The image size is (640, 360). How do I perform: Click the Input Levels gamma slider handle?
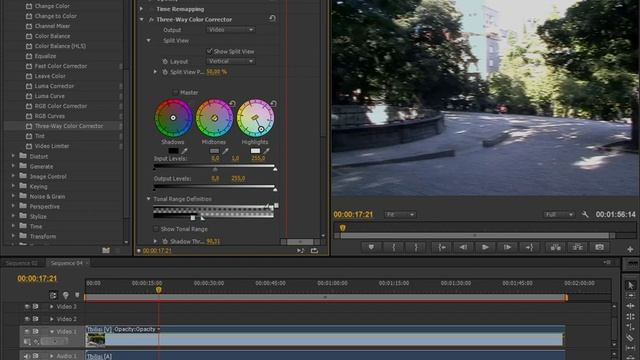[215, 169]
